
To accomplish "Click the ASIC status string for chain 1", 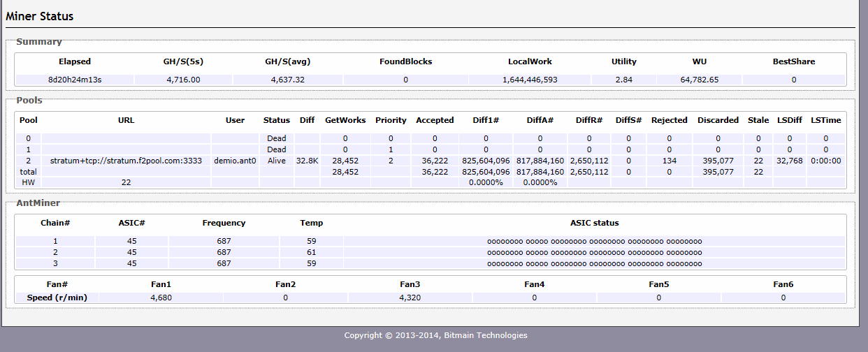I will click(x=594, y=242).
